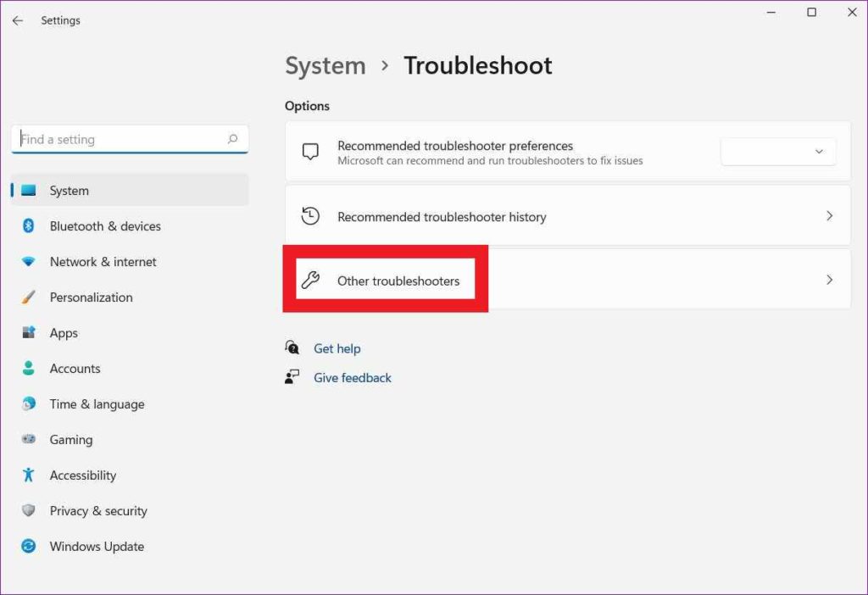Image resolution: width=868 pixels, height=595 pixels.
Task: Click the System monitor icon in sidebar
Action: [x=28, y=191]
